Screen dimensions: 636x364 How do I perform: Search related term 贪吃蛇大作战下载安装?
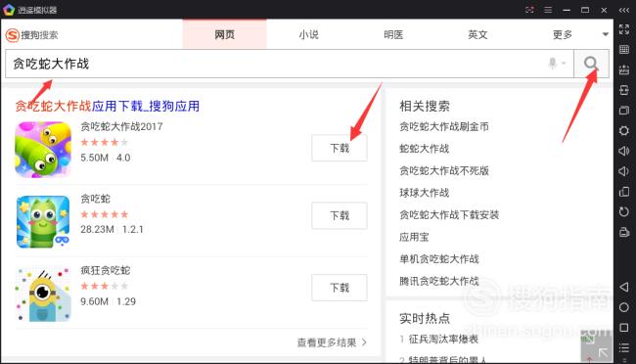pyautogui.click(x=449, y=214)
